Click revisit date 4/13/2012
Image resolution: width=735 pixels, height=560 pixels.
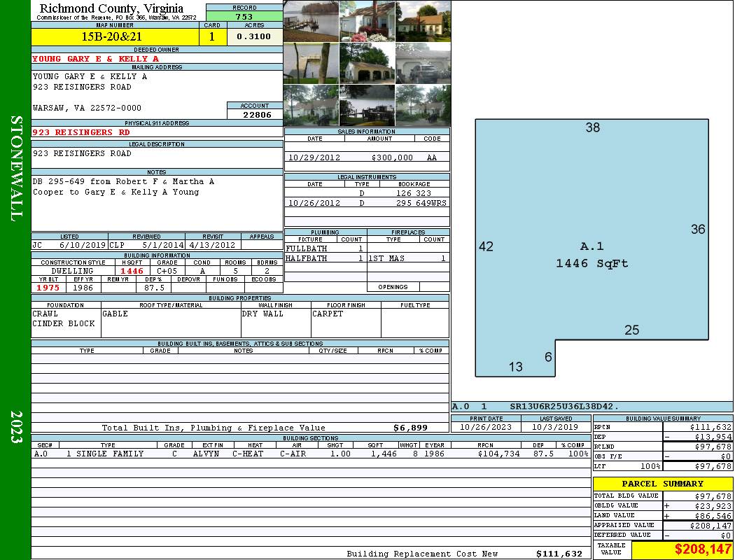[x=212, y=245]
